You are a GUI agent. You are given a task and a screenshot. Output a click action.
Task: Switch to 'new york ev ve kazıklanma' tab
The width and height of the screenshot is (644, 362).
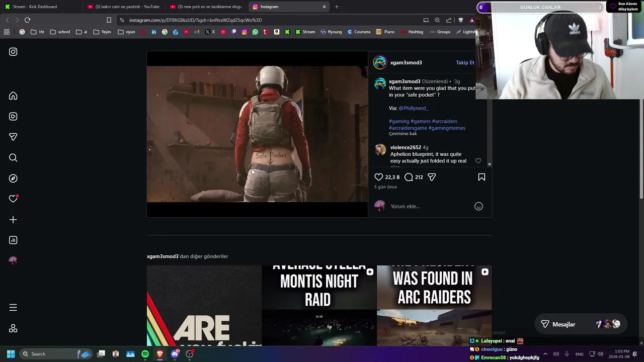pyautogui.click(x=206, y=7)
